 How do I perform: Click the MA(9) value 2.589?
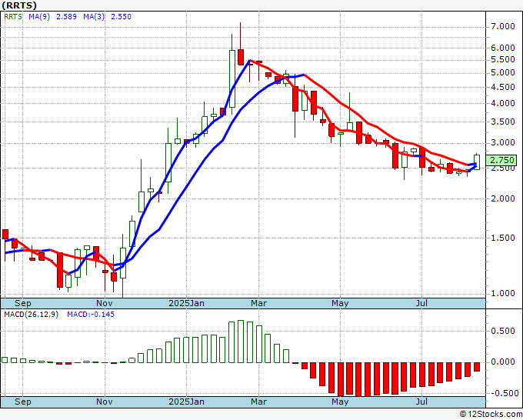click(66, 17)
